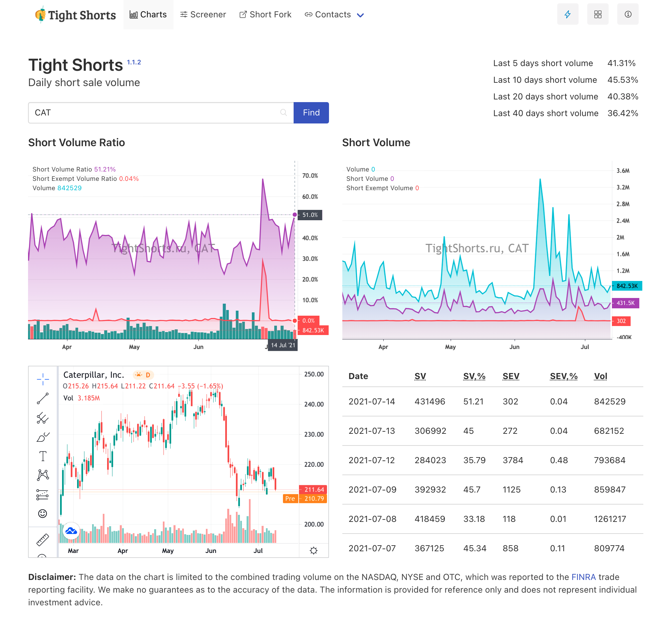The height and width of the screenshot is (622, 672).
Task: Select the pitchfork drawing tool
Action: tap(43, 418)
